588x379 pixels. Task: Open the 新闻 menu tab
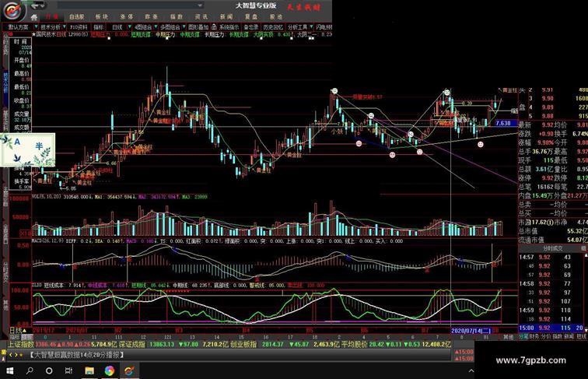[226, 17]
